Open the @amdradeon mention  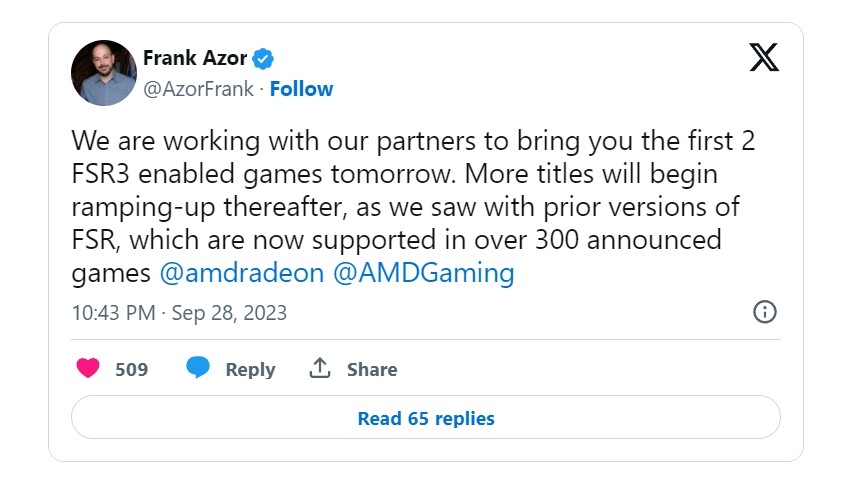click(242, 273)
